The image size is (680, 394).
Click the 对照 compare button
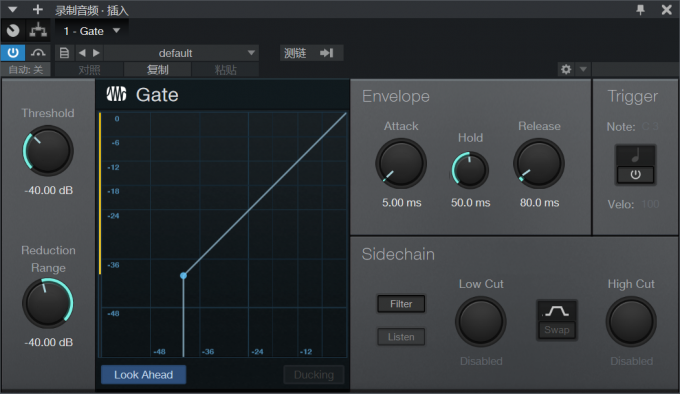(x=89, y=69)
